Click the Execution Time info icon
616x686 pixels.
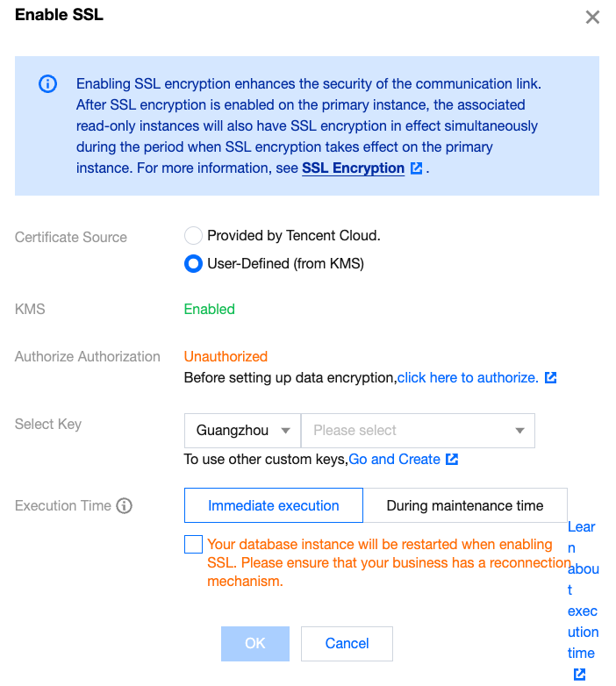tap(125, 506)
